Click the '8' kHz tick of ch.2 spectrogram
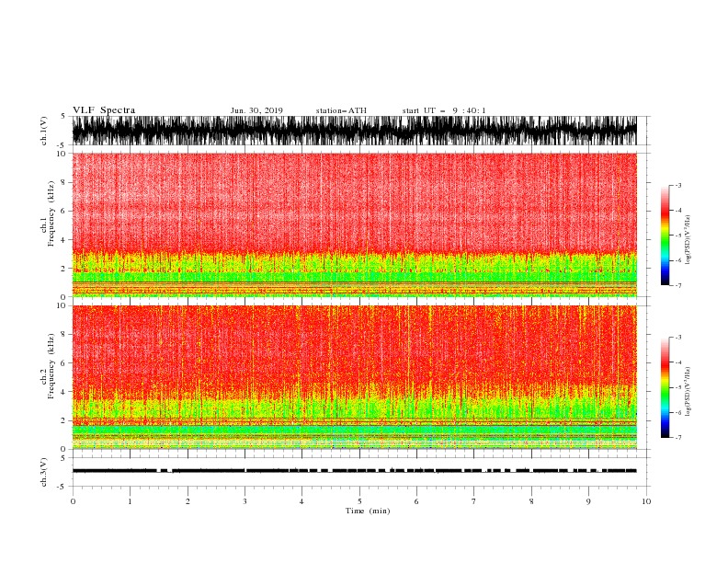Screen dimensions: 728x563 [x=63, y=335]
